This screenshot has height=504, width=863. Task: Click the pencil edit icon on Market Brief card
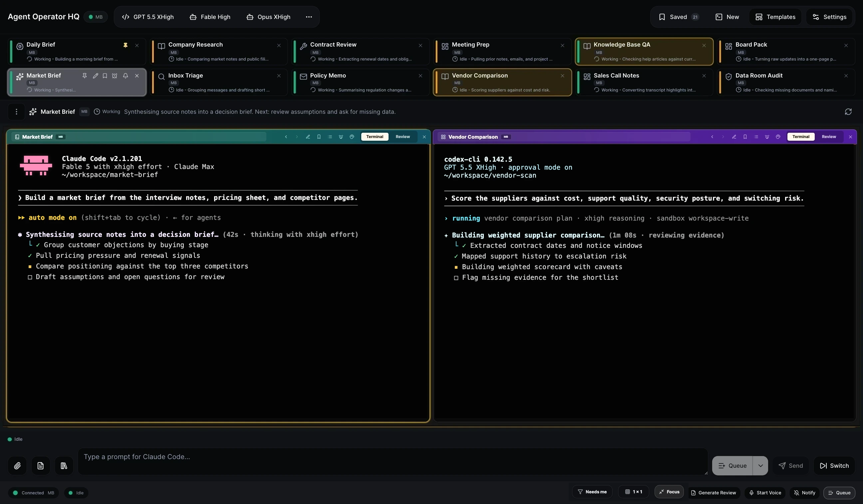point(95,76)
